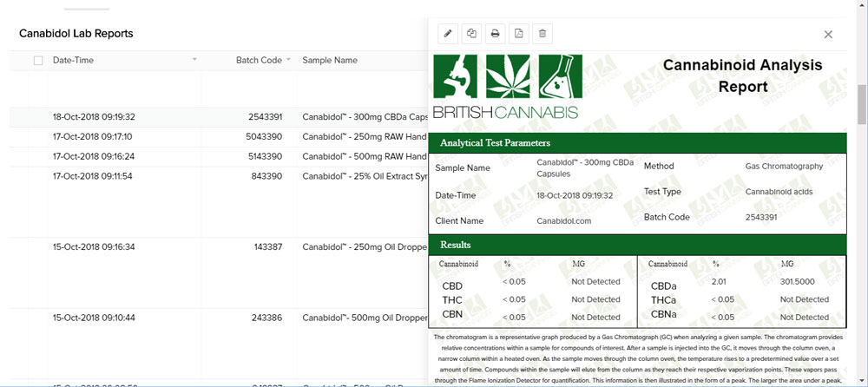This screenshot has height=387, width=868.
Task: Click batch code 5043390
Action: click(x=264, y=137)
